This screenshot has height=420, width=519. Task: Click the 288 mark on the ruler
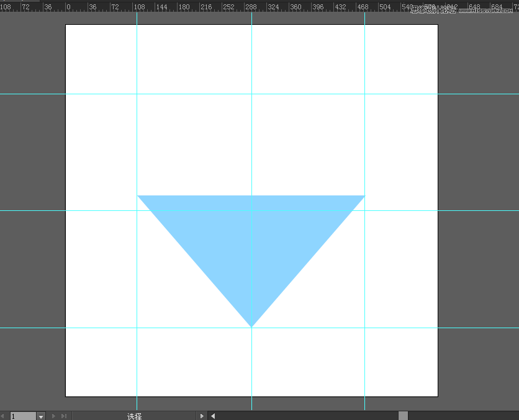coord(251,7)
